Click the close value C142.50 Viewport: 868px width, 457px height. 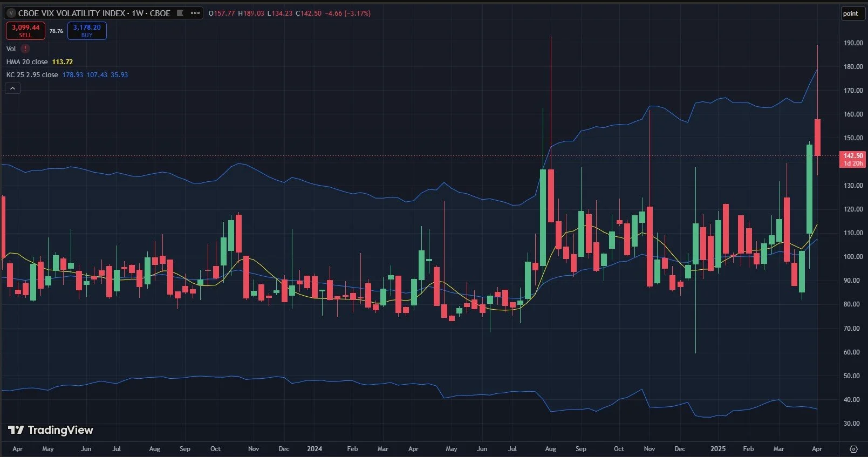[x=309, y=13]
